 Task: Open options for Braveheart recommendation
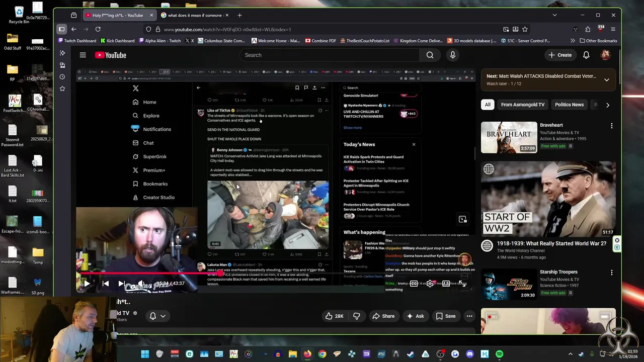[x=611, y=125]
